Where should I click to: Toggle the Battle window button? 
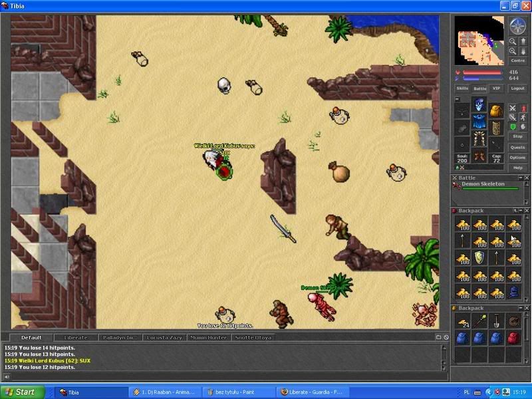point(479,88)
